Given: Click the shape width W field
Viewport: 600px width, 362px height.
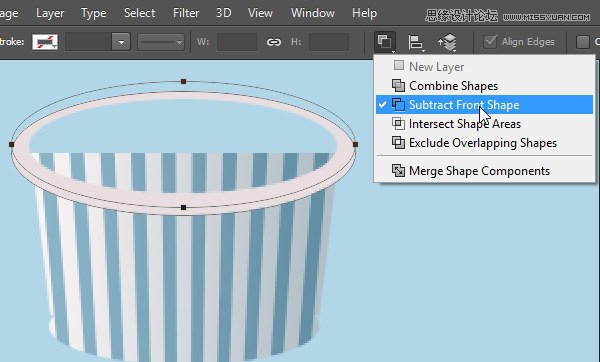Looking at the screenshot, I should (236, 42).
